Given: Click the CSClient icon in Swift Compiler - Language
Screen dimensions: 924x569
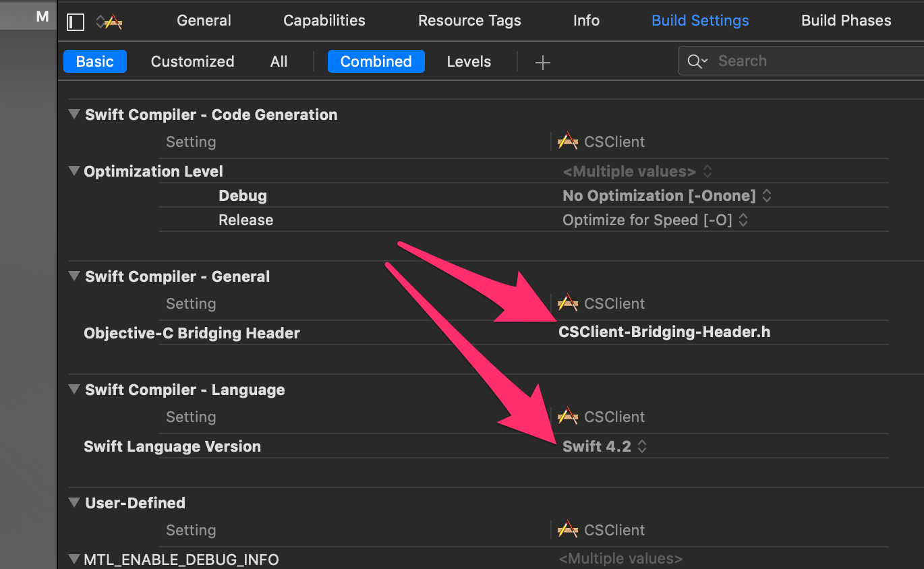Looking at the screenshot, I should [569, 416].
